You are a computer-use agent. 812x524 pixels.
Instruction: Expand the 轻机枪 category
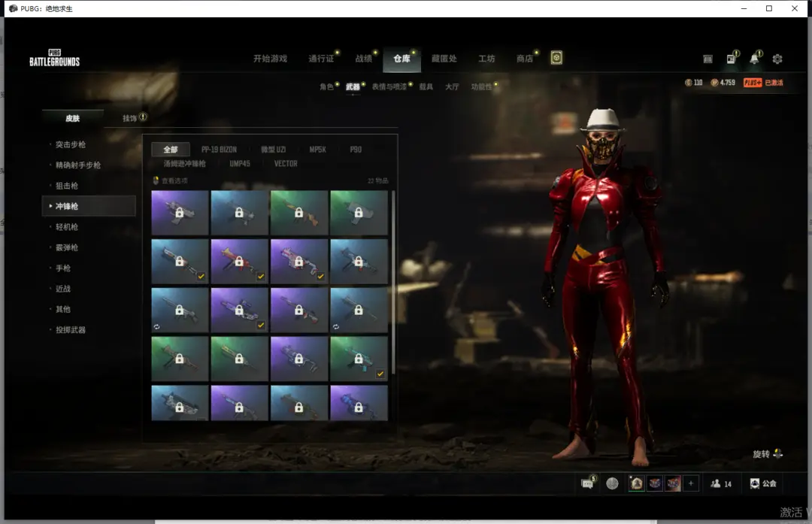[x=67, y=227]
